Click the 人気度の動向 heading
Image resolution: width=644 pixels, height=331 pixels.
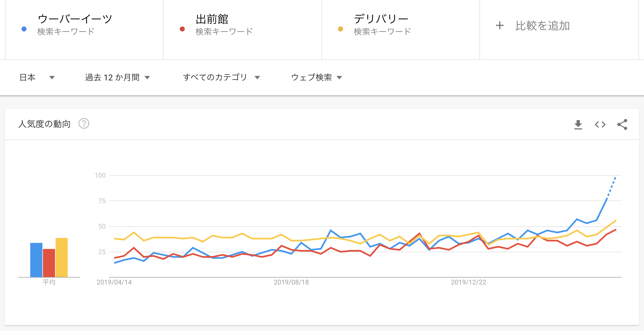tap(44, 124)
